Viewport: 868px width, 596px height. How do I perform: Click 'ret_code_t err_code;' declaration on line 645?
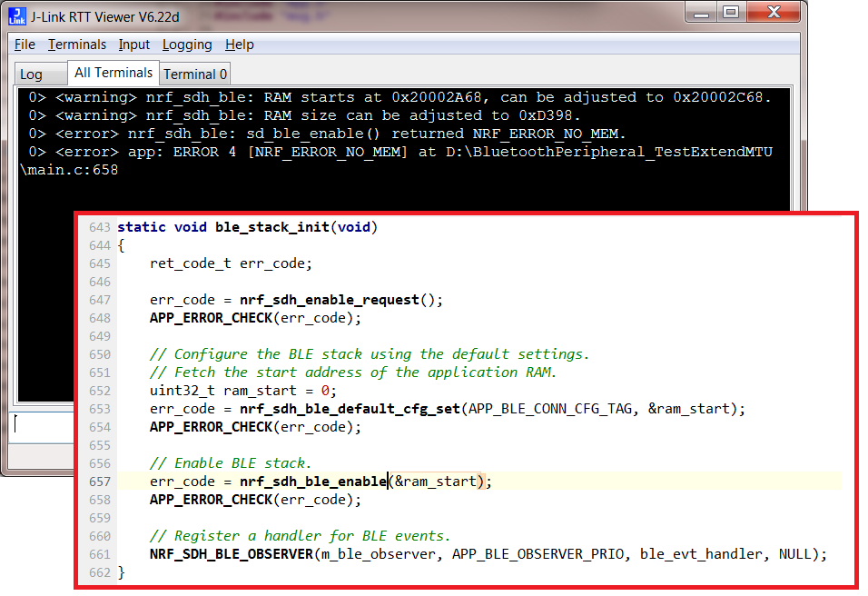231,263
